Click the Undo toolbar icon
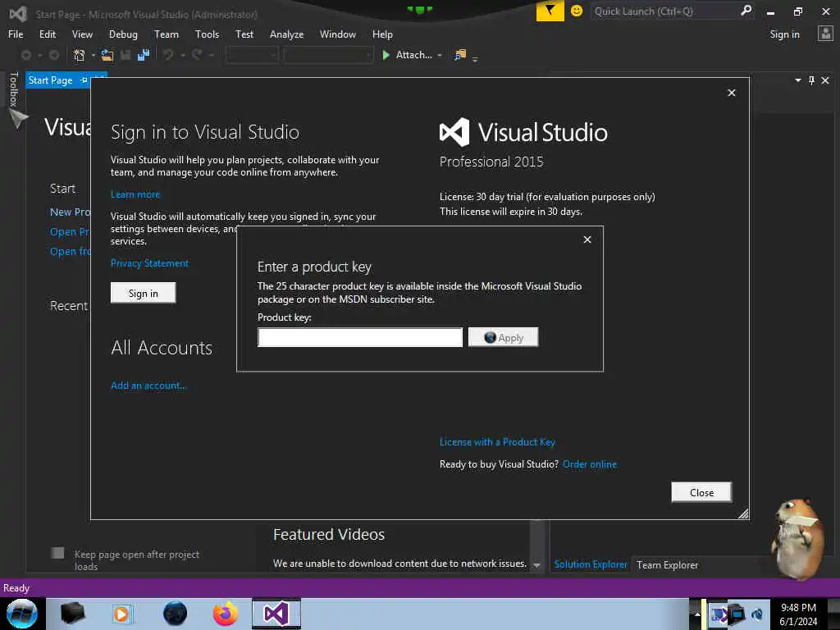This screenshot has height=630, width=840. coord(168,55)
